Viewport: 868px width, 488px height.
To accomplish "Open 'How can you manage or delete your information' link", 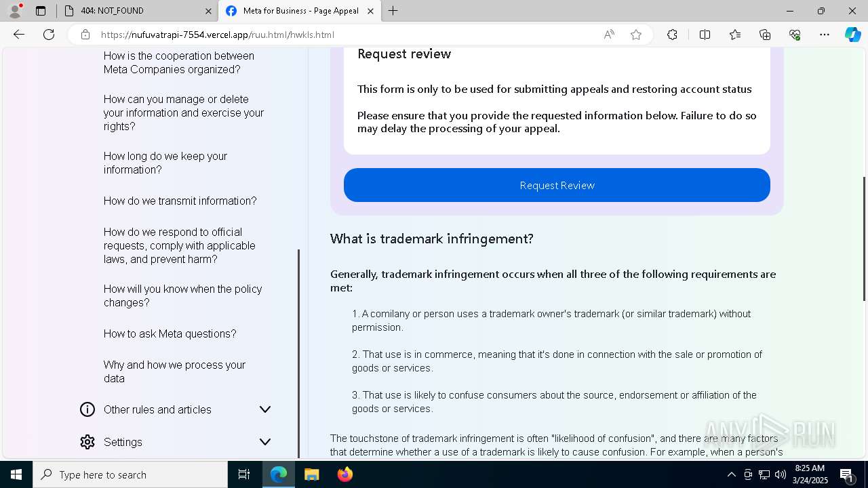I will (184, 113).
